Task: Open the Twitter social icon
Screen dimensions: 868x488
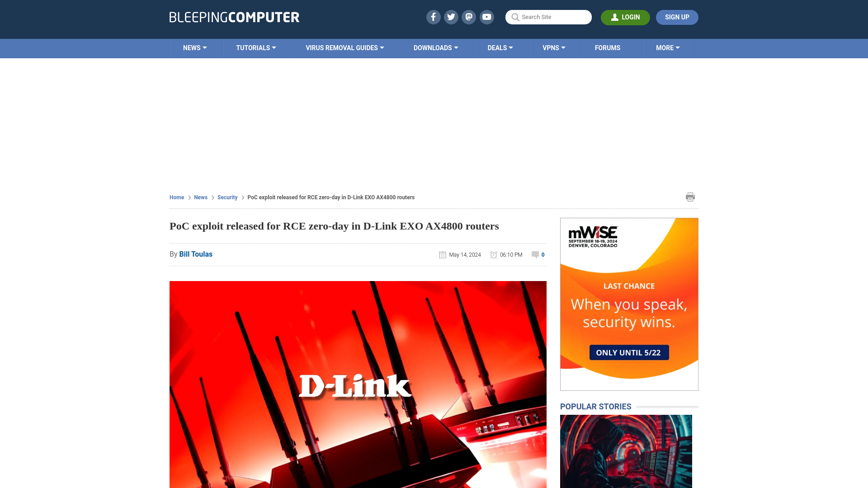Action: point(451,17)
